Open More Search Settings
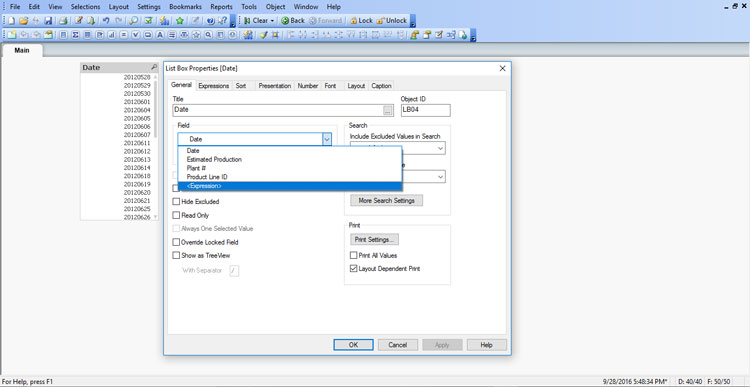750x387 pixels. [x=386, y=200]
